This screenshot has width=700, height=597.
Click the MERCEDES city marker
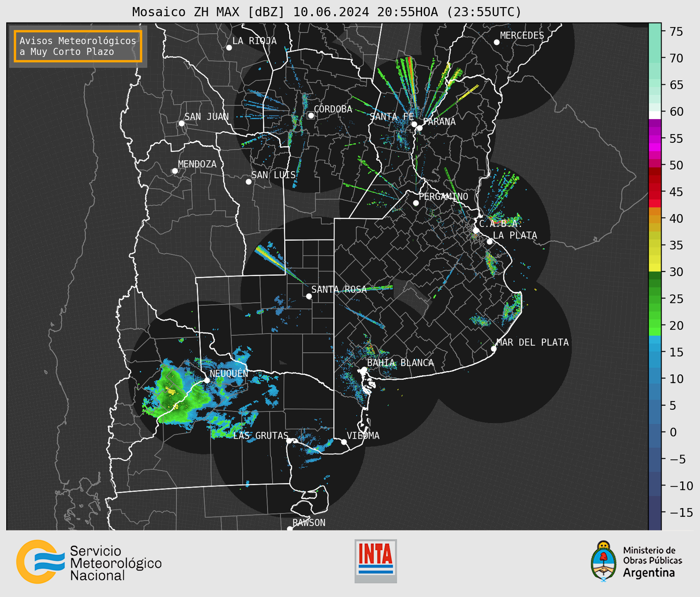coord(497,42)
